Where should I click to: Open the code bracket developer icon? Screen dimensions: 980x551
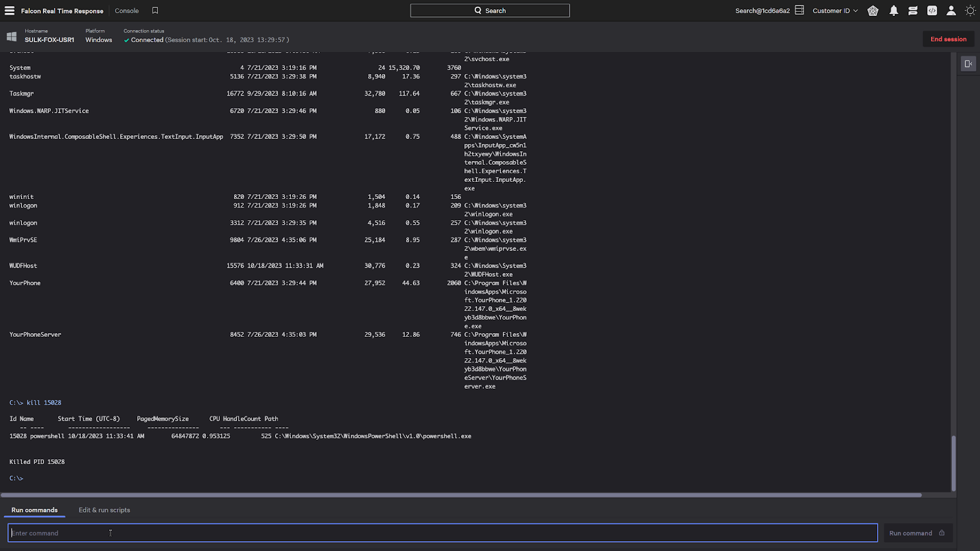(x=932, y=10)
